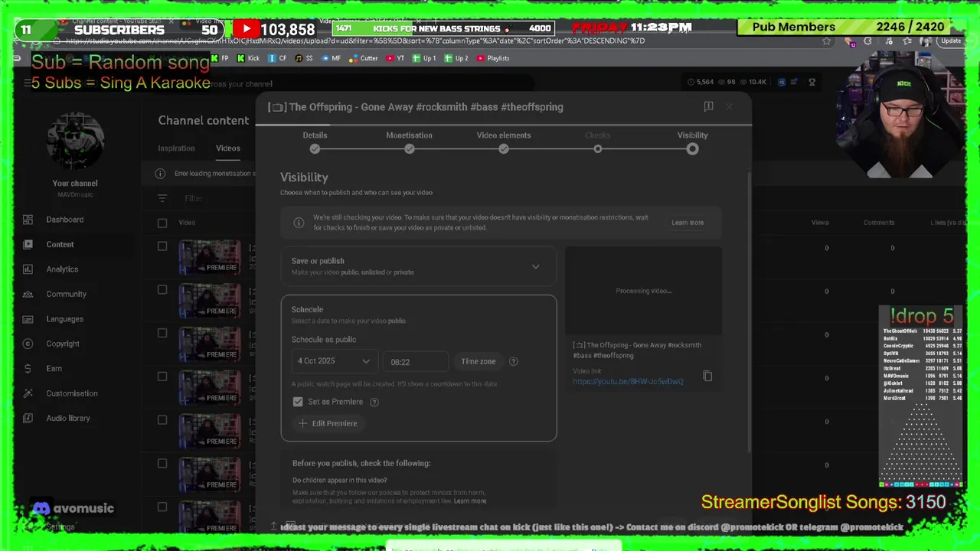Viewport: 980px width, 551px height.
Task: Switch to the Inspiration tab
Action: pos(176,148)
